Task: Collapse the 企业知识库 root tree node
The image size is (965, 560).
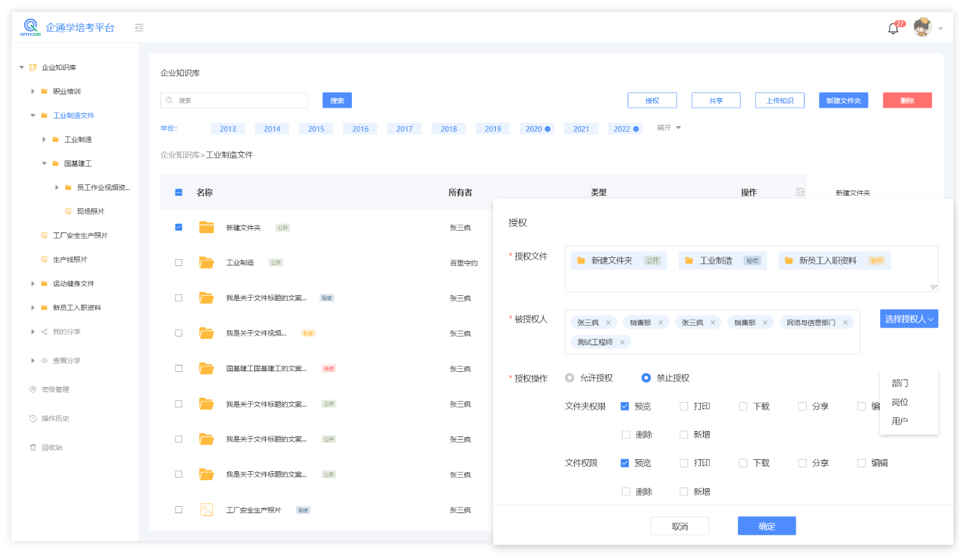Action: click(x=22, y=67)
